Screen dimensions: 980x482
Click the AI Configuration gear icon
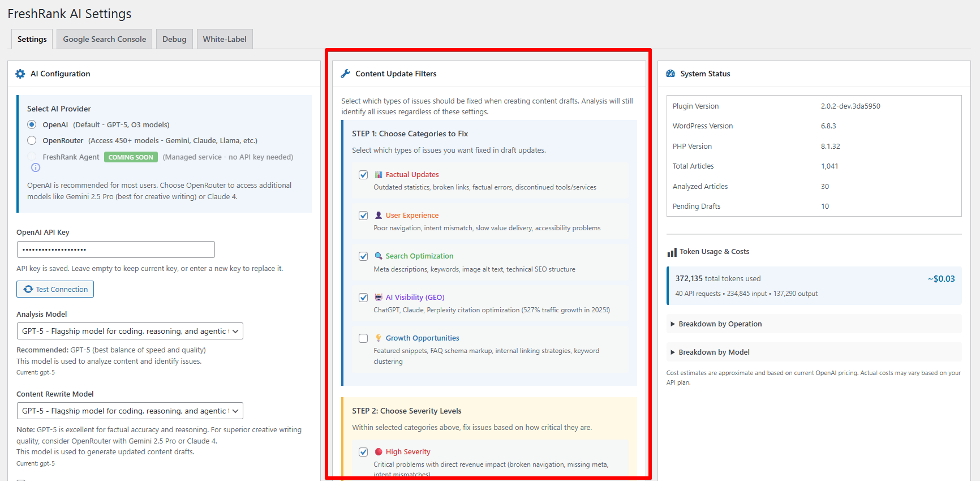pyautogui.click(x=20, y=74)
